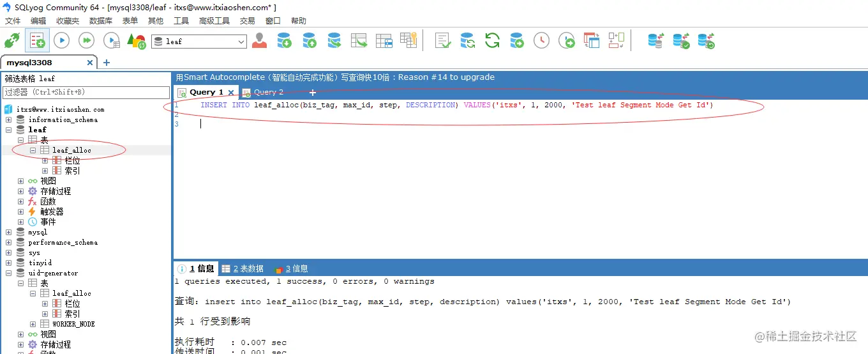This screenshot has width=868, height=354.
Task: Click stacked databases with red-green arrows icon
Action: (655, 41)
